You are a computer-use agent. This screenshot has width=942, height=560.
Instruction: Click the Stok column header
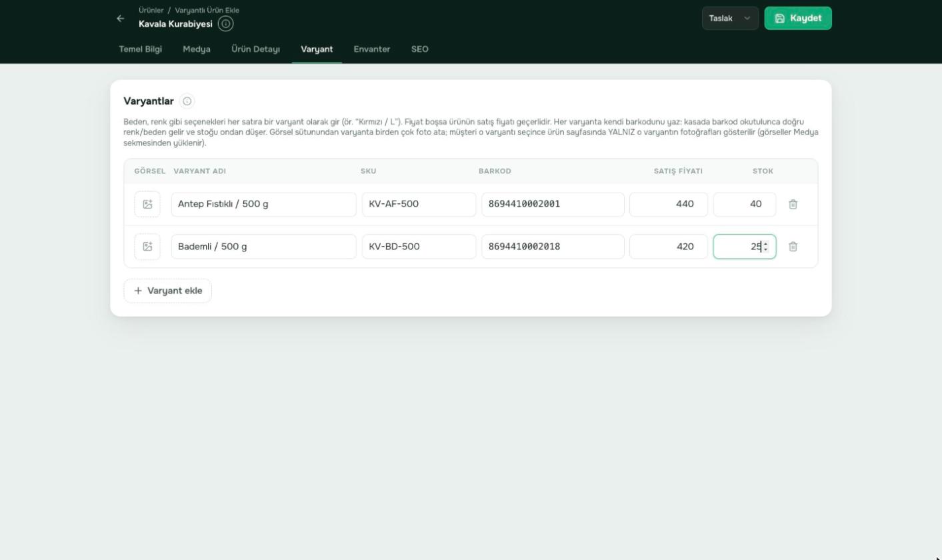763,171
